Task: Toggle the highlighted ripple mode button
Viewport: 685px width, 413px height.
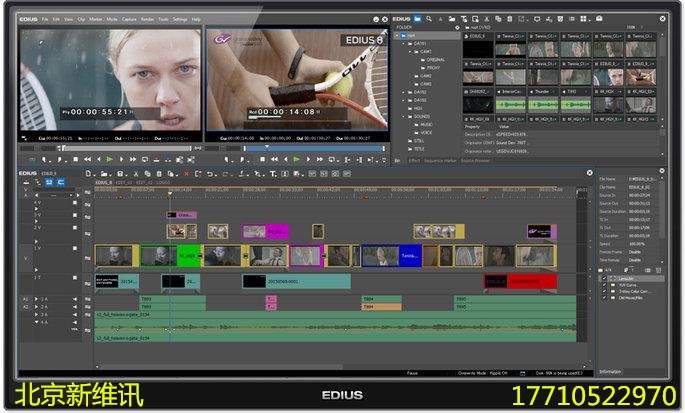Action: coord(60,182)
